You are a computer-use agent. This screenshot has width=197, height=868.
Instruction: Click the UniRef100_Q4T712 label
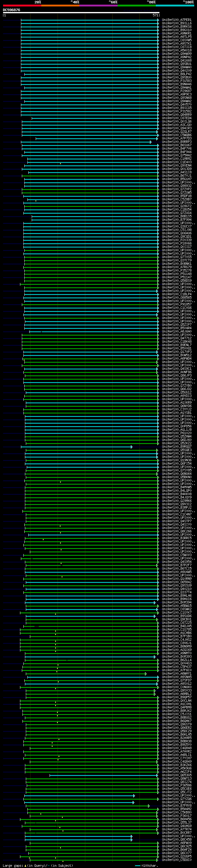tap(177, 338)
